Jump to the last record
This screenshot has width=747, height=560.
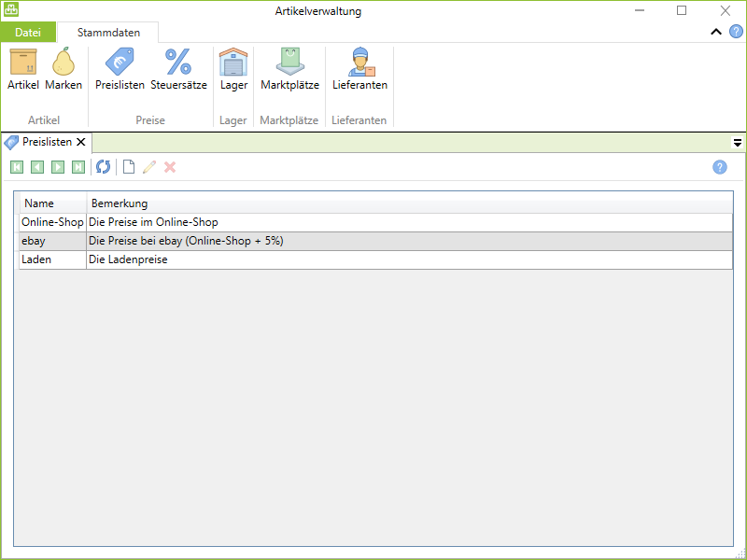[x=78, y=167]
